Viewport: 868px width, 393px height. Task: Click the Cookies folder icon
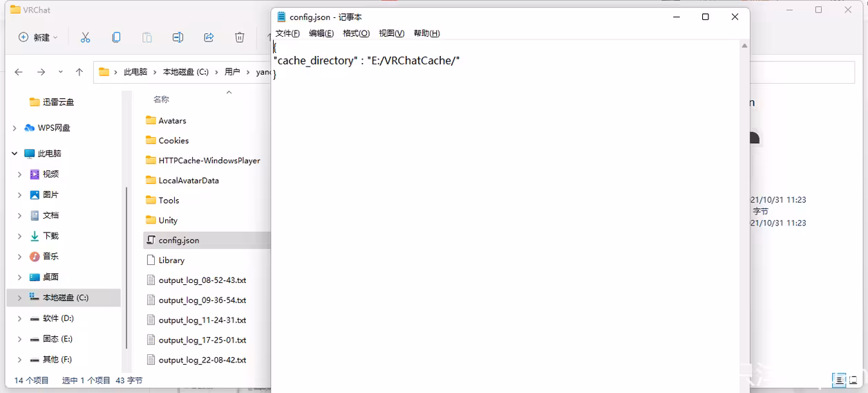151,140
